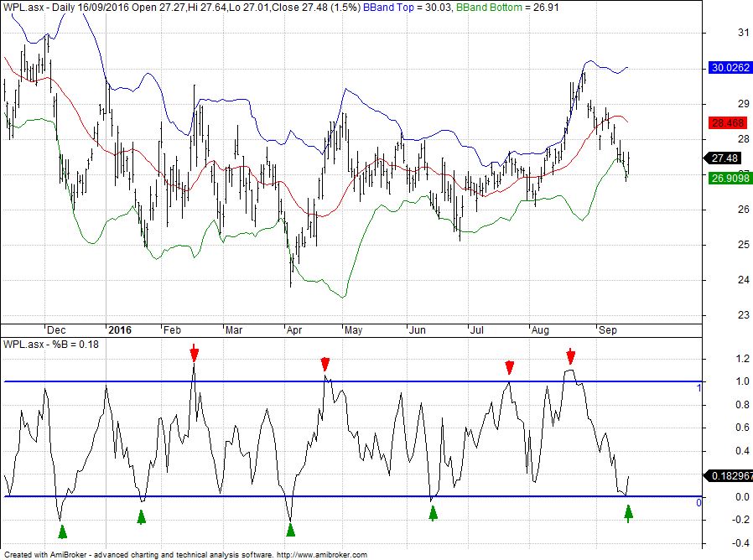The width and height of the screenshot is (753, 560).
Task: Click the August red sell arrow
Action: 570,356
